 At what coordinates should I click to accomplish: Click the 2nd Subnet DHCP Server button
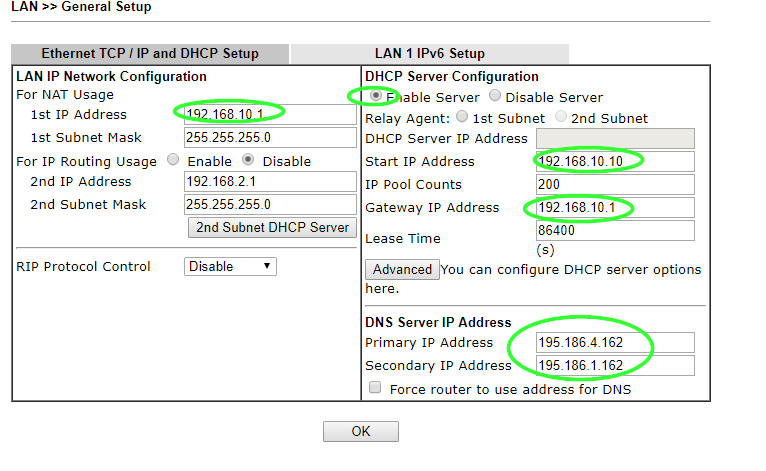pyautogui.click(x=272, y=227)
